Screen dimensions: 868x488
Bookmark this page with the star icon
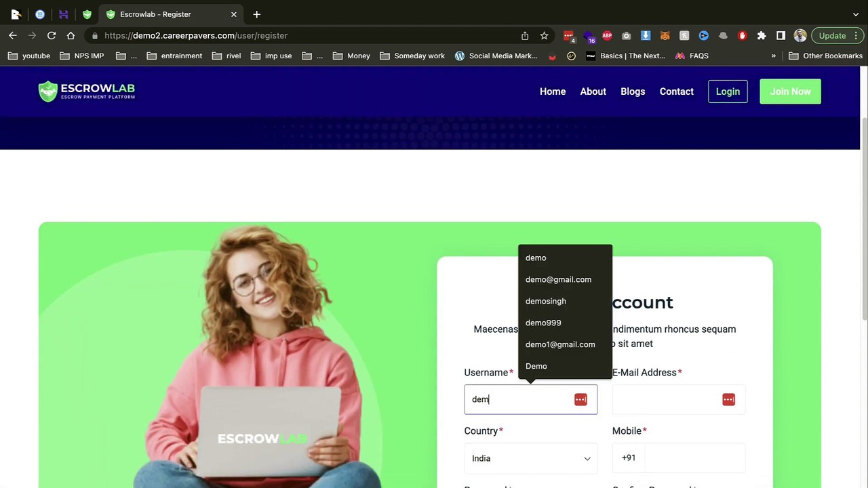click(544, 35)
